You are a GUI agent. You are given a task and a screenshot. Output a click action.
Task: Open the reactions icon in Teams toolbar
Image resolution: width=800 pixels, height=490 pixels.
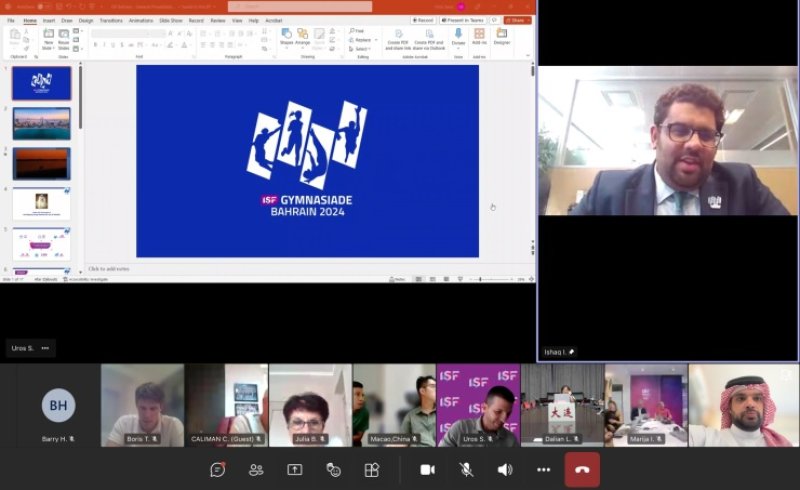pyautogui.click(x=333, y=470)
